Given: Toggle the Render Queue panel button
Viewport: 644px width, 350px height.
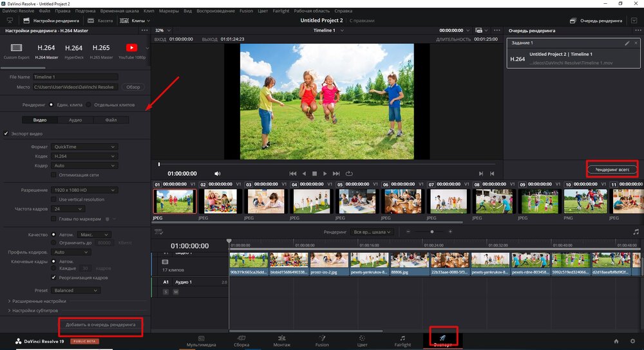Looking at the screenshot, I should 596,21.
